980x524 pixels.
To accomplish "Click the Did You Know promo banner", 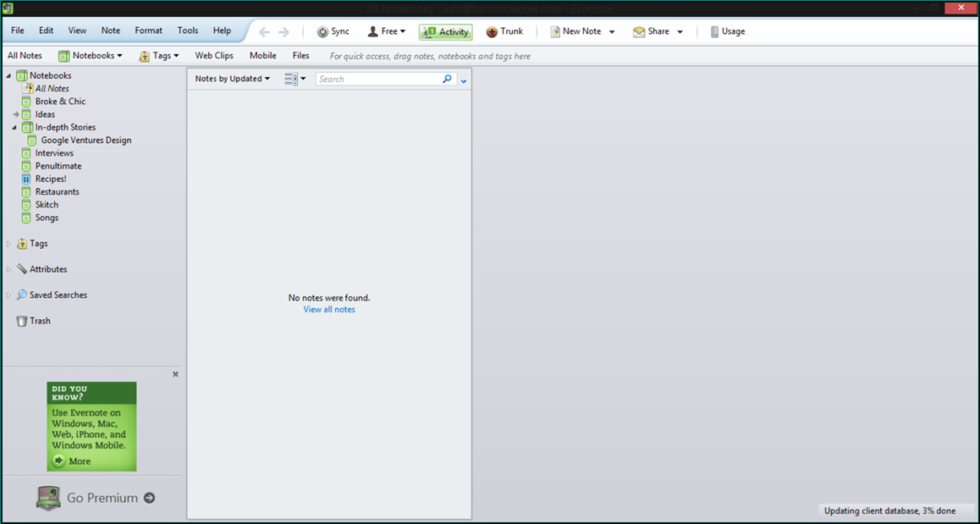I will click(x=92, y=427).
